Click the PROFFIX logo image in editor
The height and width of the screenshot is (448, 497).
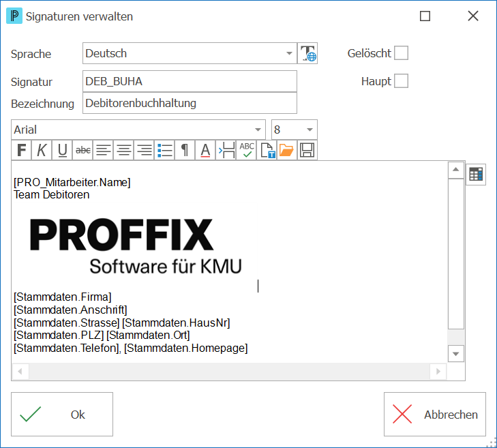tap(136, 245)
